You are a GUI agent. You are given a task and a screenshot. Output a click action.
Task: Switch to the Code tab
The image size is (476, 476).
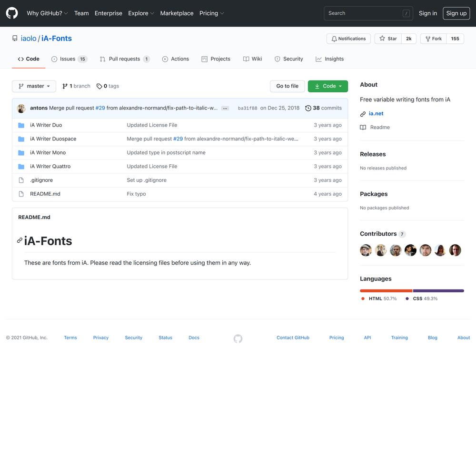pos(29,59)
